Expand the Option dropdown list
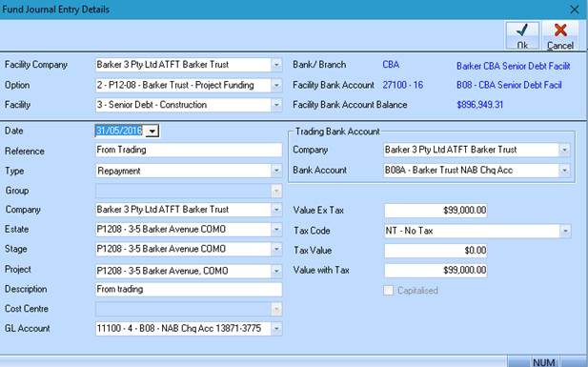Viewport: 588px width, 367px height. (276, 85)
